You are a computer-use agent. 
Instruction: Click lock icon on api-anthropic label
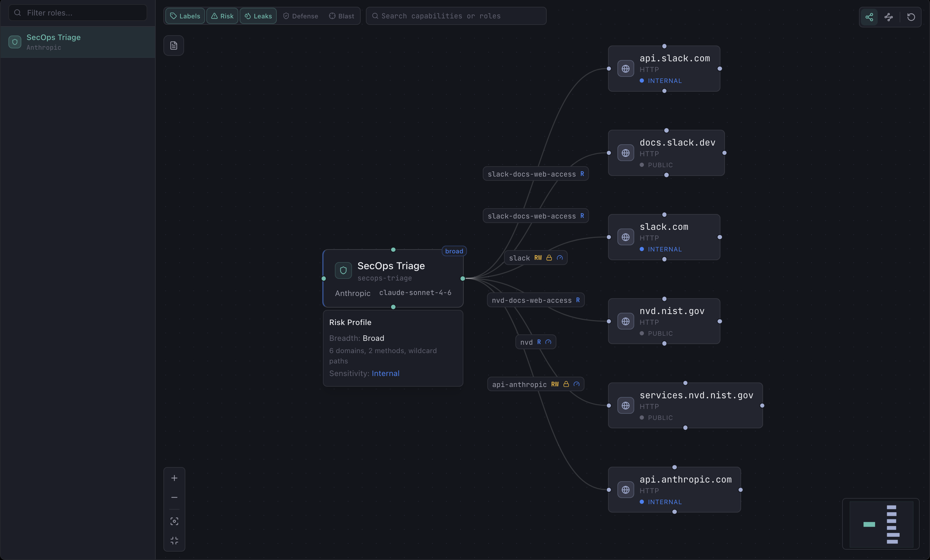(x=566, y=384)
